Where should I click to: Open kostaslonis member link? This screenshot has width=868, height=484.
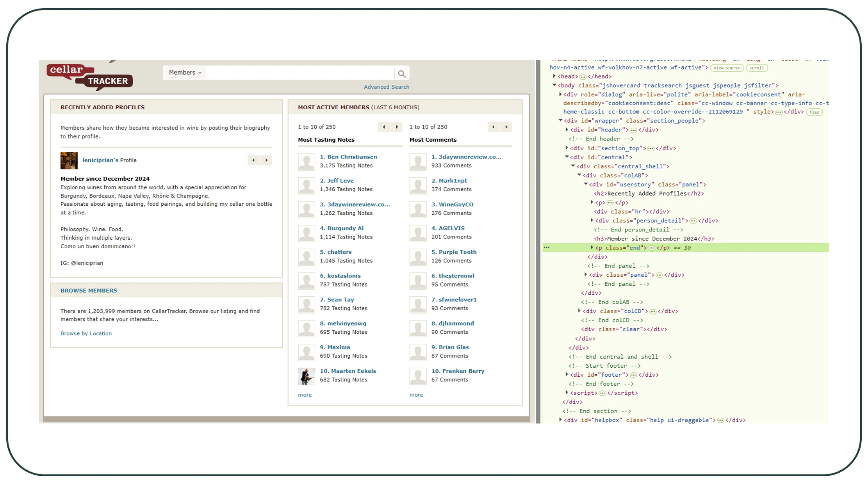pyautogui.click(x=340, y=276)
